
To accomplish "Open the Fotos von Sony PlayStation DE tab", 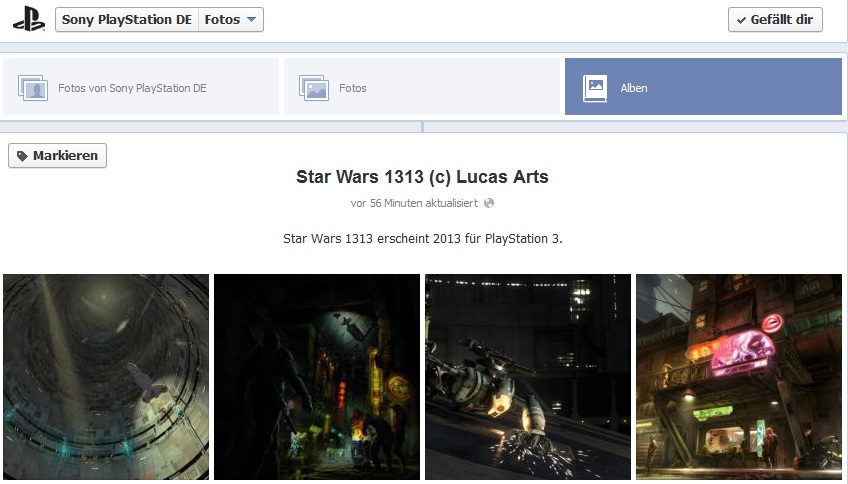I will click(x=141, y=87).
